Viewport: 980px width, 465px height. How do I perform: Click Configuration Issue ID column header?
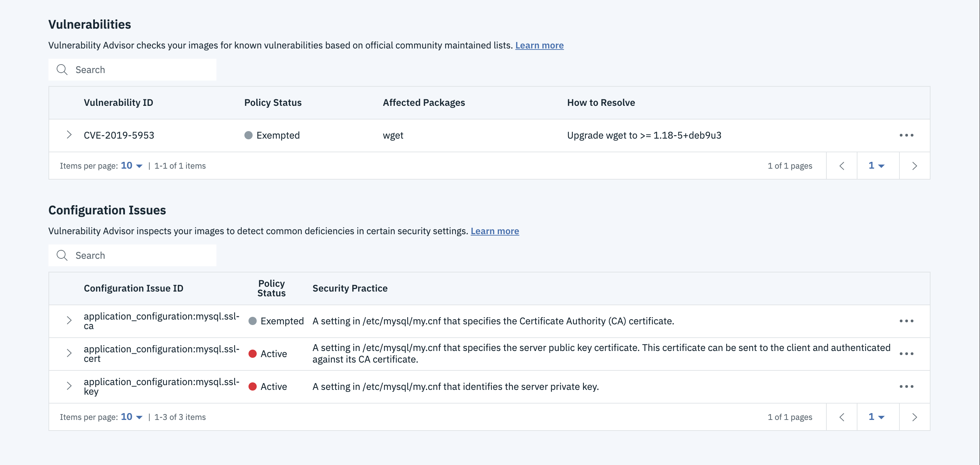coord(133,288)
